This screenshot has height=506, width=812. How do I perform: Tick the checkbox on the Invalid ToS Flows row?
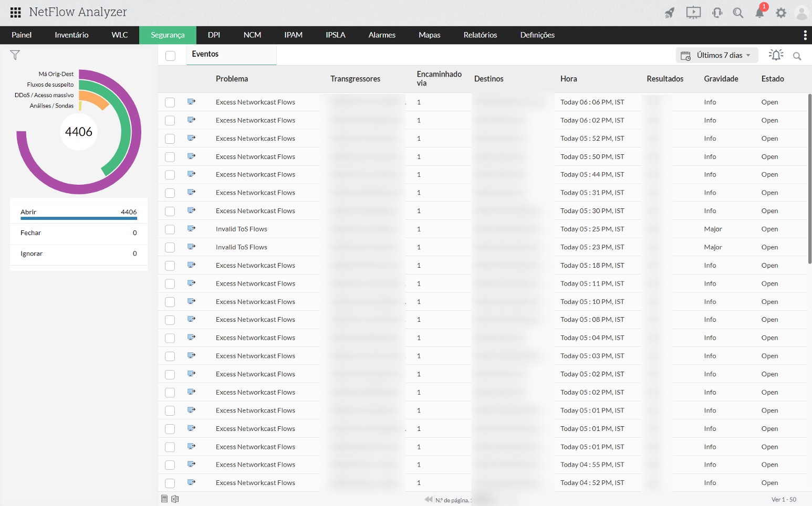coord(170,229)
